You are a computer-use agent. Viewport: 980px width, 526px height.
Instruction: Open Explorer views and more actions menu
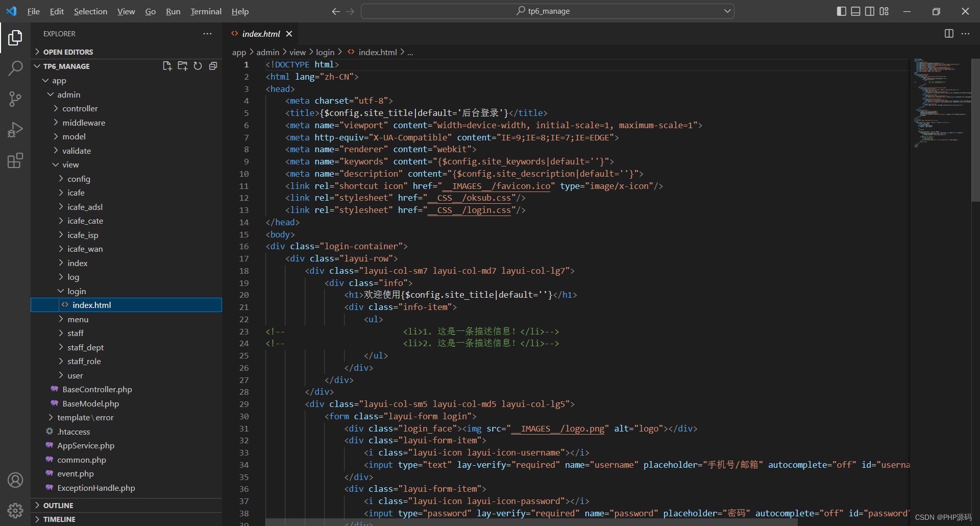[207, 34]
